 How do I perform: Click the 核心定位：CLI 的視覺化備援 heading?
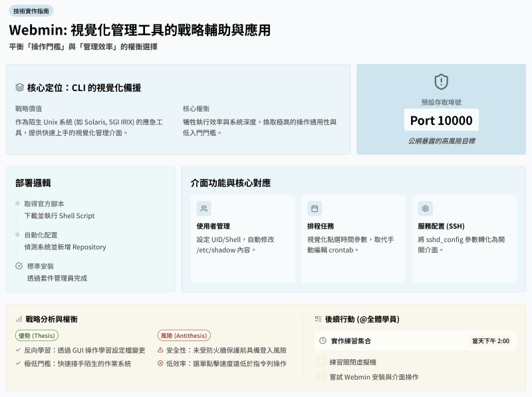coord(84,88)
